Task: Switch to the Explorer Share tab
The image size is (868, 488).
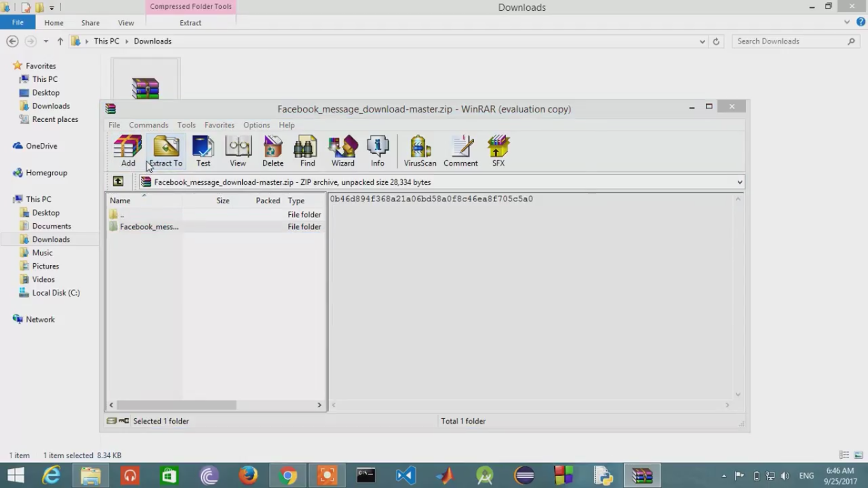Action: (90, 23)
